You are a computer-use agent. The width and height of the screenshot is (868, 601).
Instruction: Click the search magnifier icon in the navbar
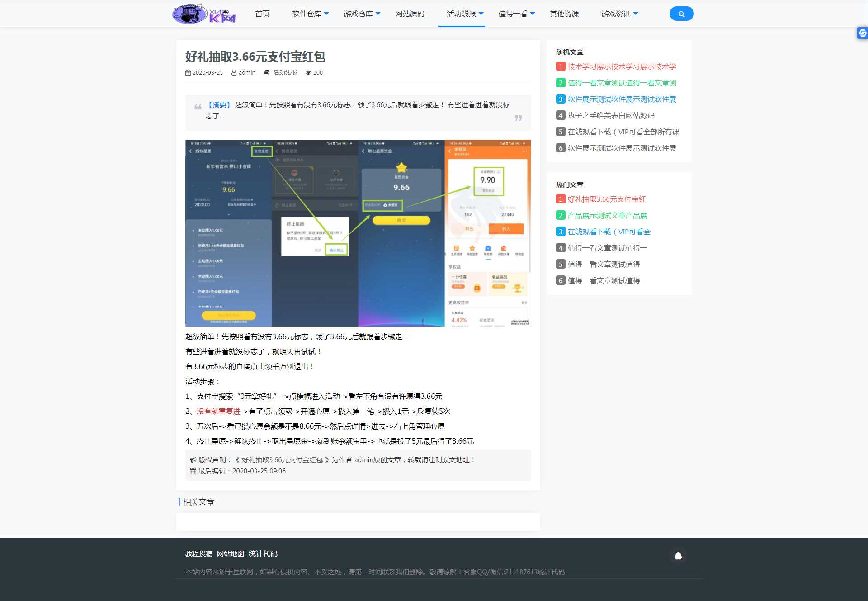pos(681,14)
